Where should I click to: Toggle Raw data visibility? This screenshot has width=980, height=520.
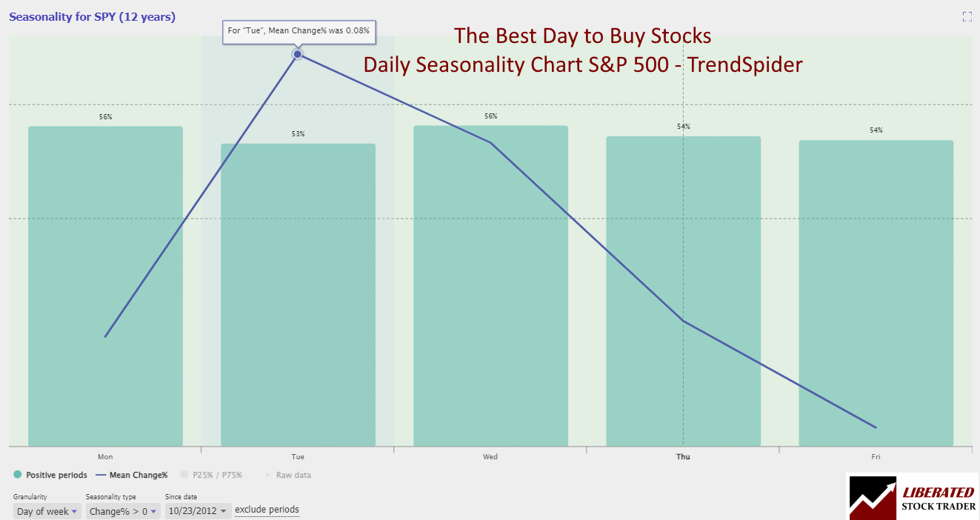294,475
